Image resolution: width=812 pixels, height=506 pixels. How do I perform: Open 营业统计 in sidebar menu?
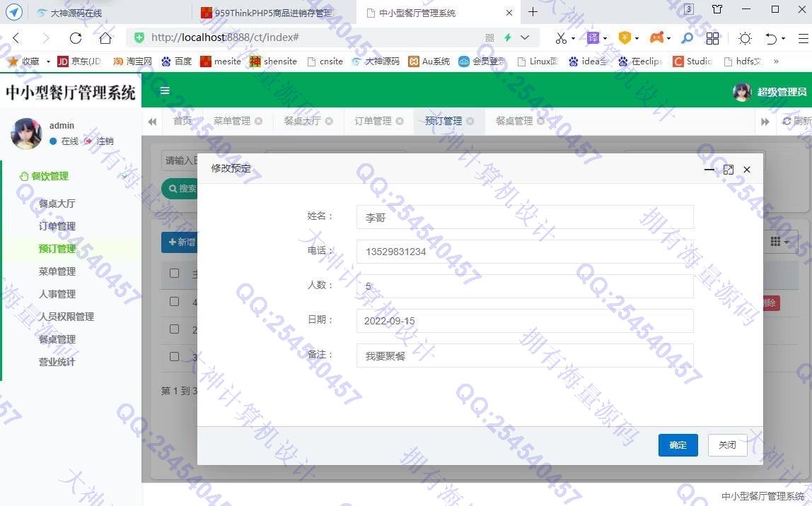tap(57, 362)
